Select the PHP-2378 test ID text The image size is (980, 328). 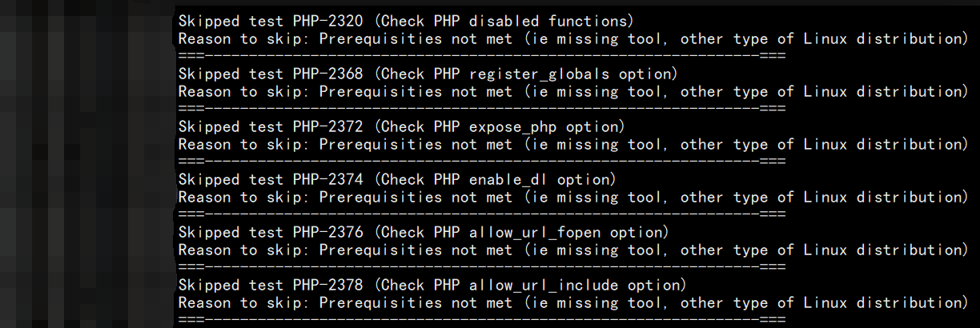(x=328, y=285)
